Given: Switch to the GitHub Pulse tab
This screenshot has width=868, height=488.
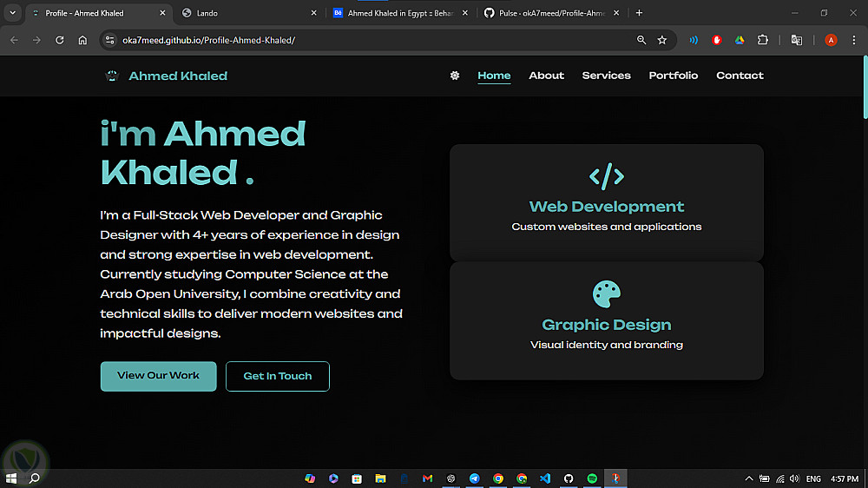Looking at the screenshot, I should click(551, 13).
